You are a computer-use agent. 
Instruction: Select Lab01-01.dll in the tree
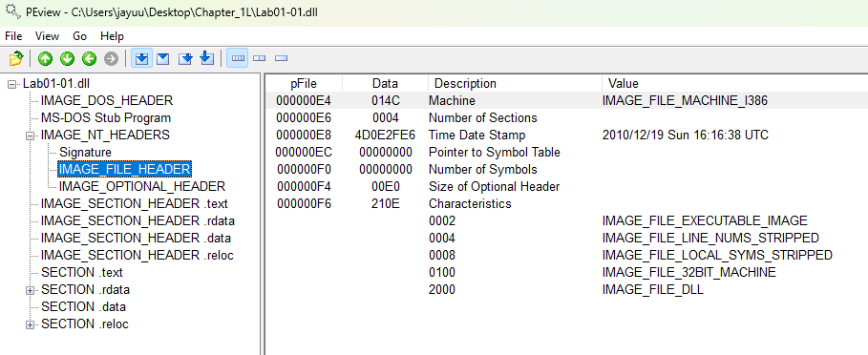click(56, 84)
